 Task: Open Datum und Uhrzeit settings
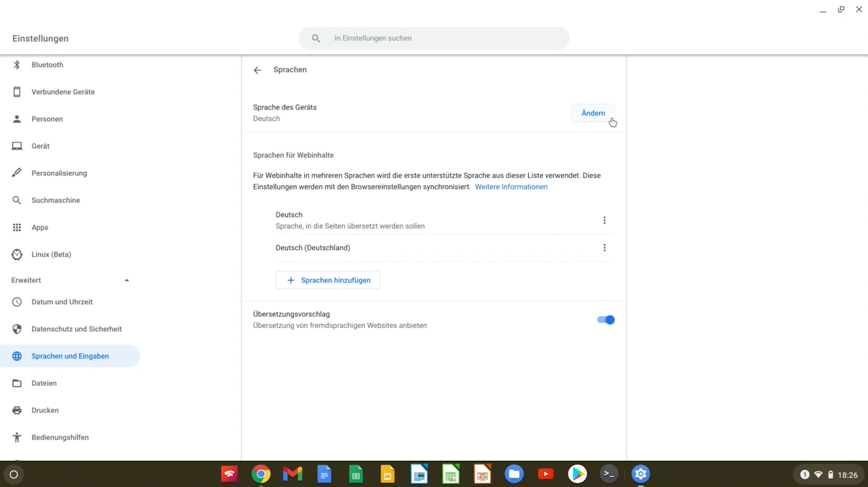tap(62, 301)
